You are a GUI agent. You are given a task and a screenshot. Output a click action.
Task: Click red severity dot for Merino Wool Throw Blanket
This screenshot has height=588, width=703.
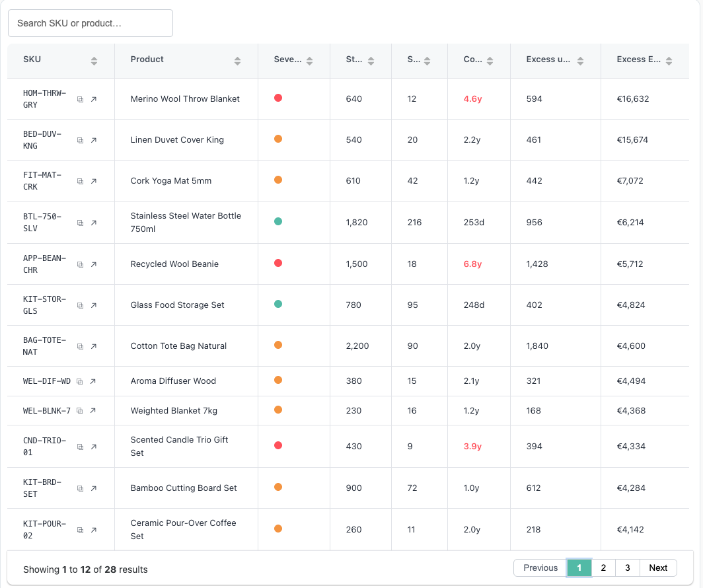pyautogui.click(x=278, y=98)
